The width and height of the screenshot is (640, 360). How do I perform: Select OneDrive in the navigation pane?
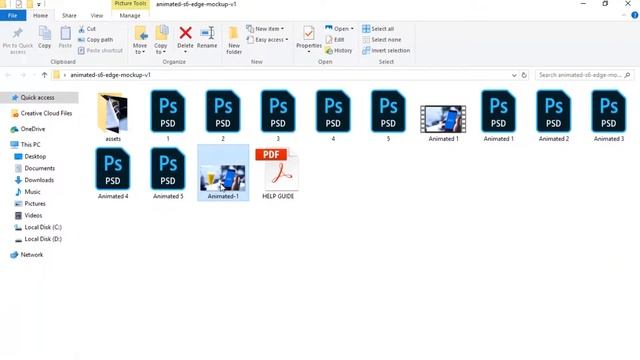(x=28, y=129)
